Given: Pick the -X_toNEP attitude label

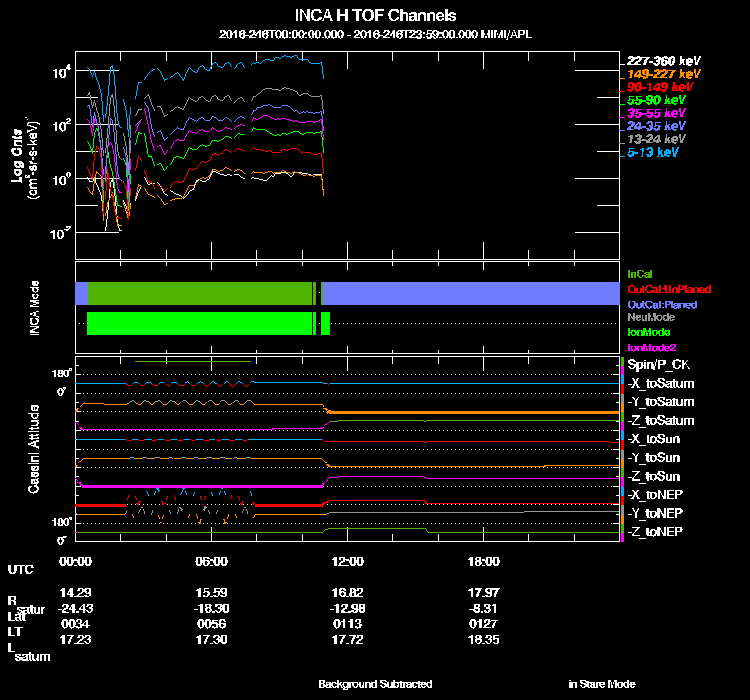Looking at the screenshot, I should [655, 495].
